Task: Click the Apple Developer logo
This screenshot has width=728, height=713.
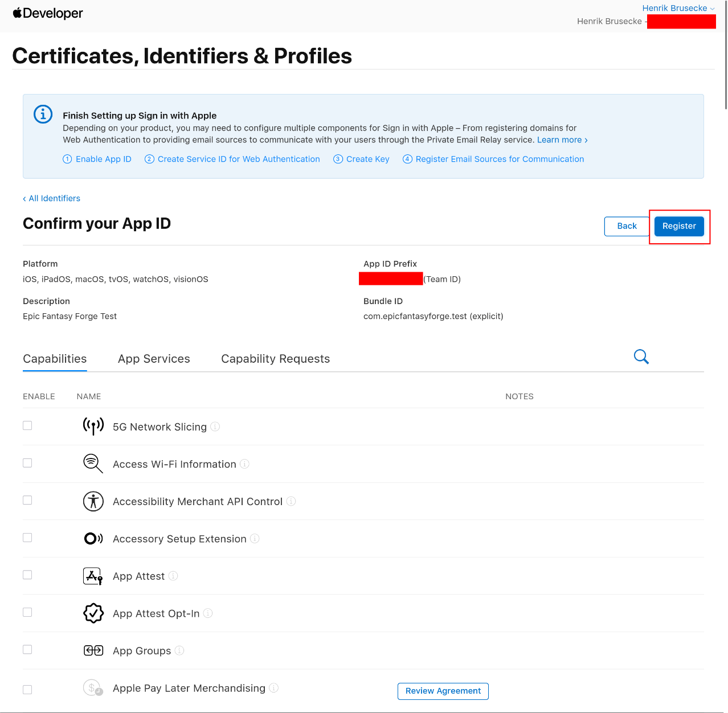Action: [x=47, y=13]
